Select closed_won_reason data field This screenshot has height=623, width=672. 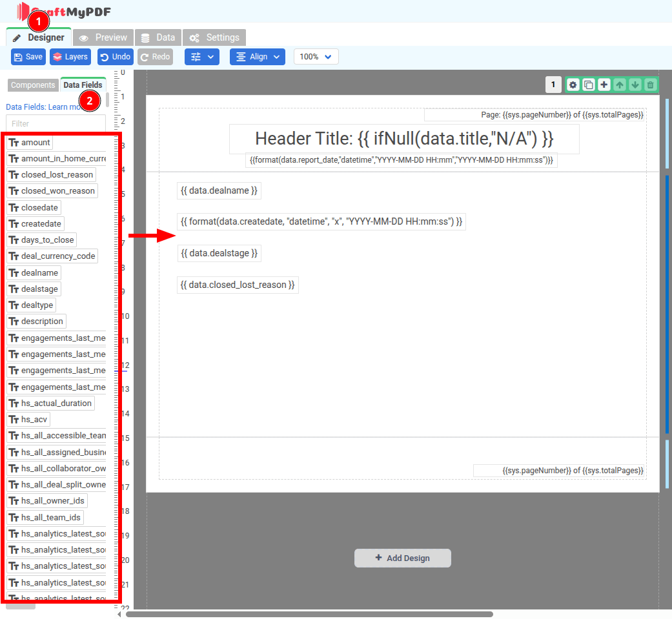(52, 191)
